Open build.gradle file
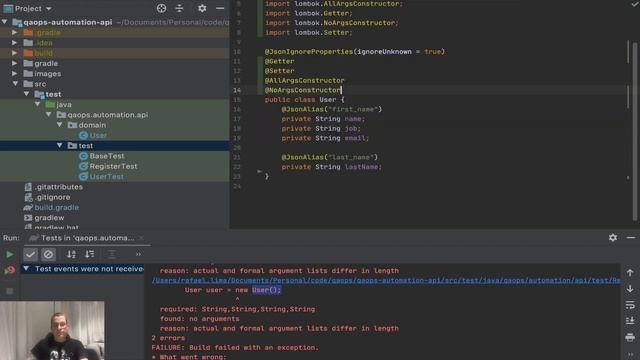The image size is (640, 360). click(x=51, y=207)
